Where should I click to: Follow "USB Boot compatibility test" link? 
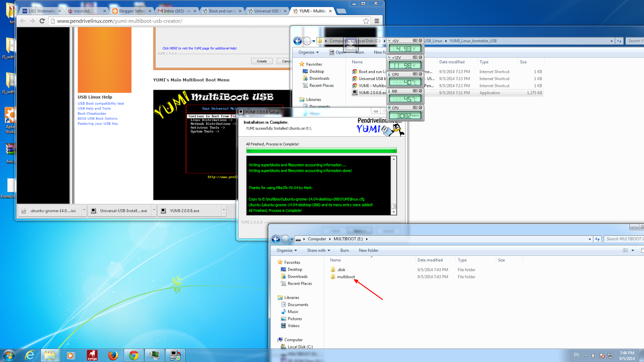coord(101,103)
